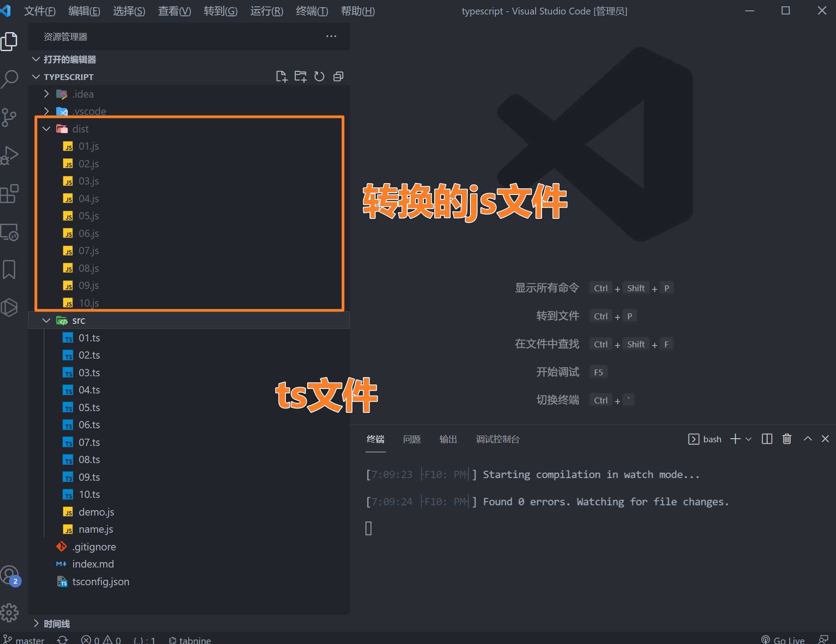
Task: Click Go Live in status bar
Action: coord(783,639)
